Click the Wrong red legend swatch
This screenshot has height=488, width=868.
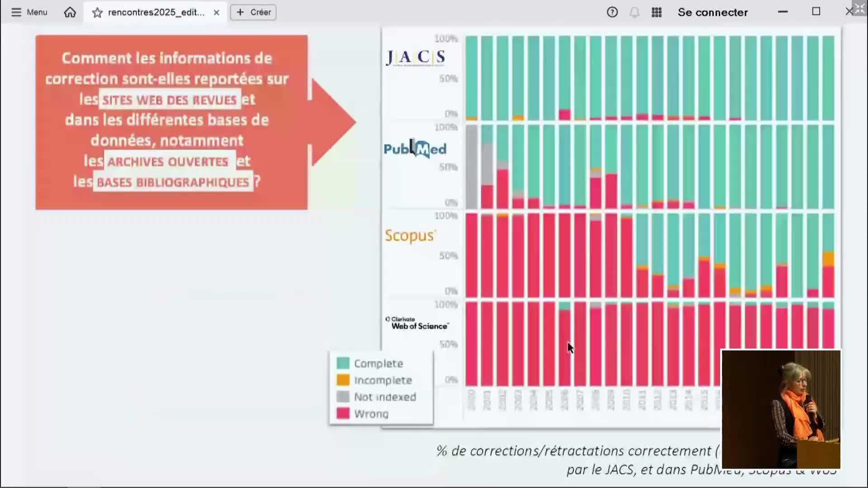(343, 413)
